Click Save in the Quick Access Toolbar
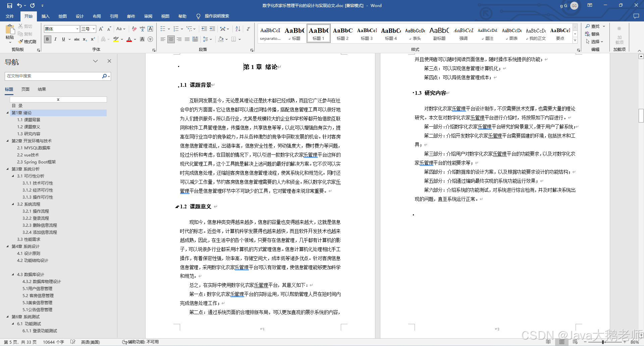The width and height of the screenshot is (644, 346). click(x=9, y=5)
